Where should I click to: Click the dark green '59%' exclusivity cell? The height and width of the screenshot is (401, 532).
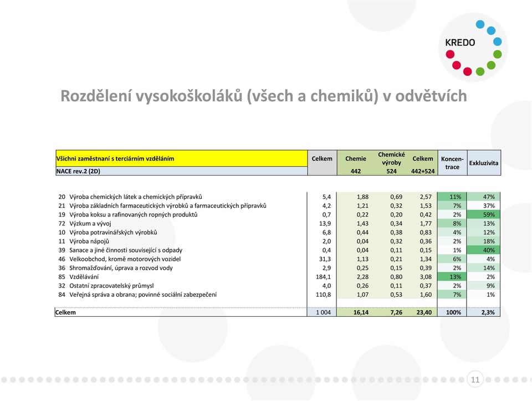483,214
